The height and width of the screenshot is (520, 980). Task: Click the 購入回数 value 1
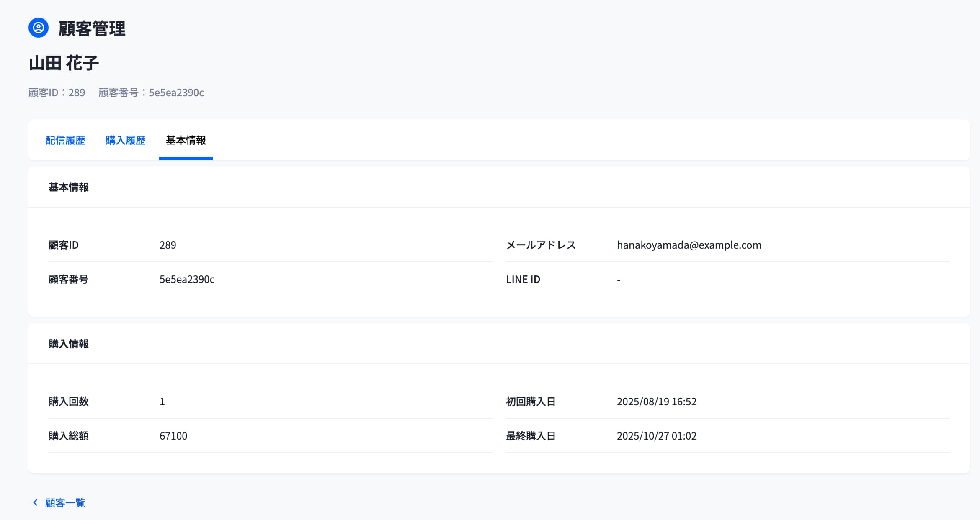coord(162,402)
